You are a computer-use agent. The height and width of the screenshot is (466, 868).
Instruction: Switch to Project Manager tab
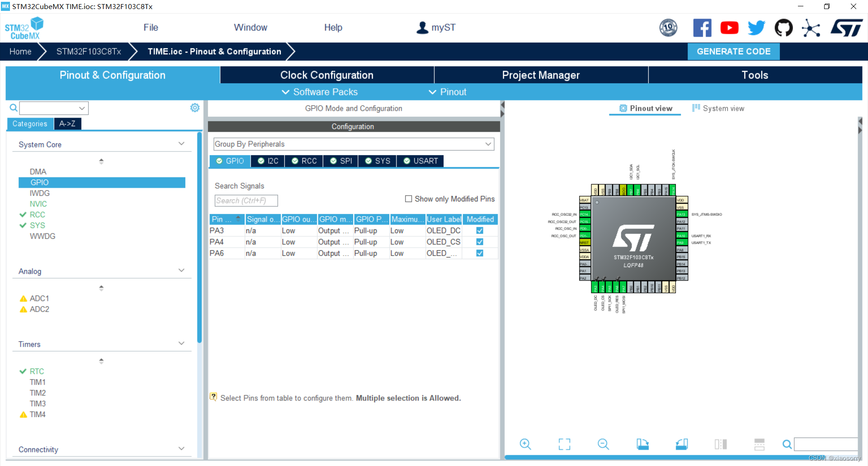tap(541, 75)
